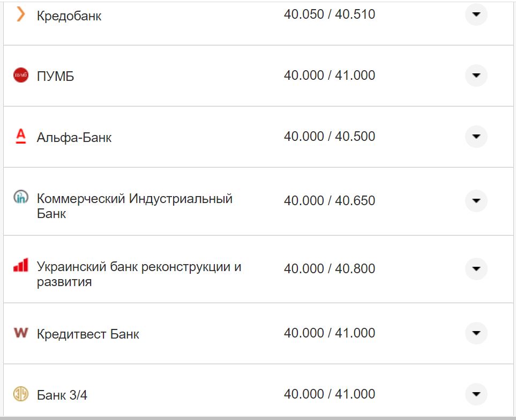Open Коммерческий Индустриальный Банк details dropdown
The image size is (516, 420).
pos(476,201)
